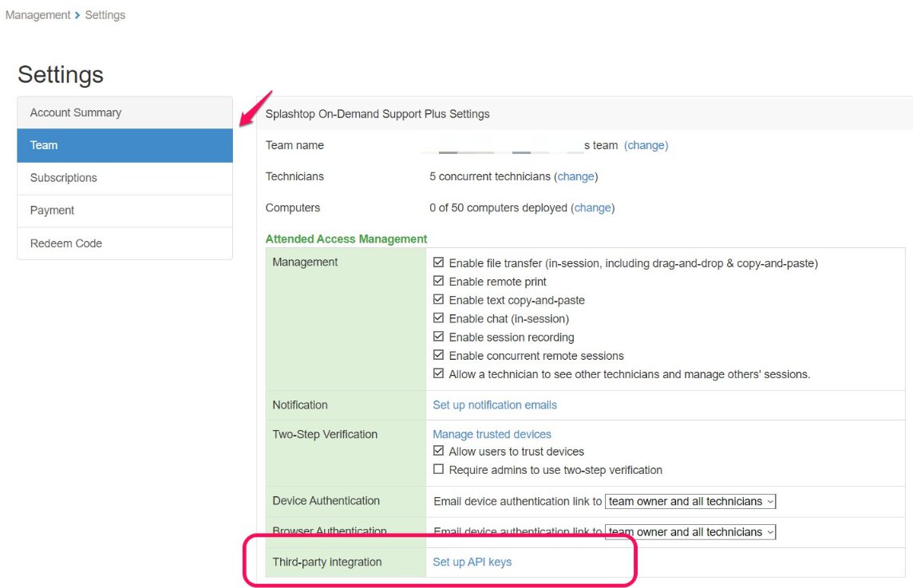Toggle Enable file transfer checkbox
The height and width of the screenshot is (588, 913).
point(438,262)
